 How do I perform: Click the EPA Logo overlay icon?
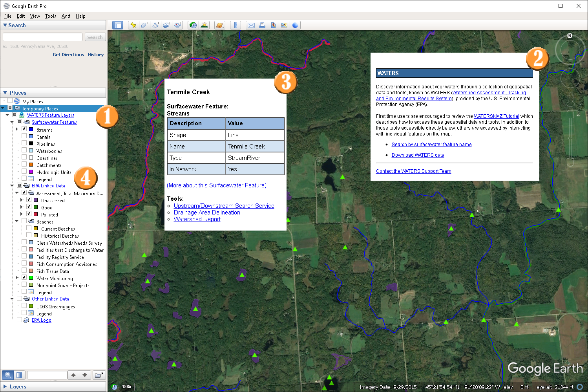(x=26, y=320)
